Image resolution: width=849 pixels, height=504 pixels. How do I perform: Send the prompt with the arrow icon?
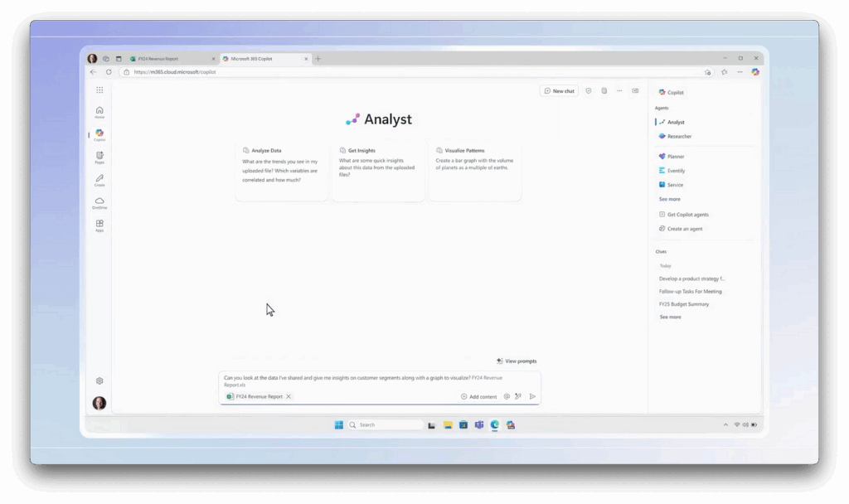[533, 396]
